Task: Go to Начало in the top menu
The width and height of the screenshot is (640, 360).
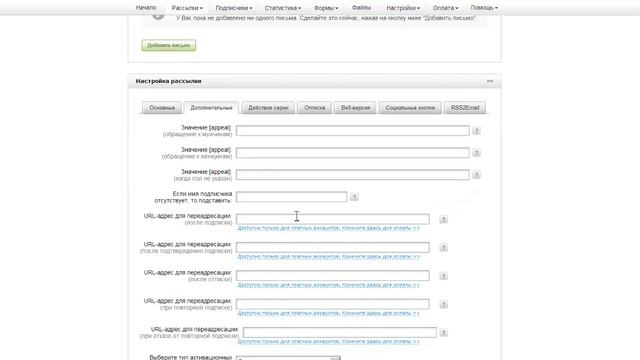Action: (146, 8)
